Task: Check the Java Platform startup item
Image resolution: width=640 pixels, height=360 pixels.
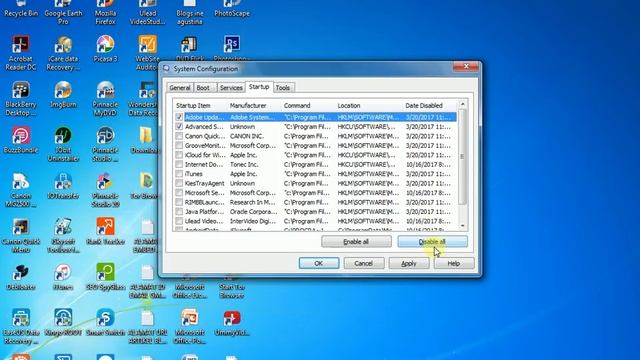Action: pyautogui.click(x=179, y=212)
